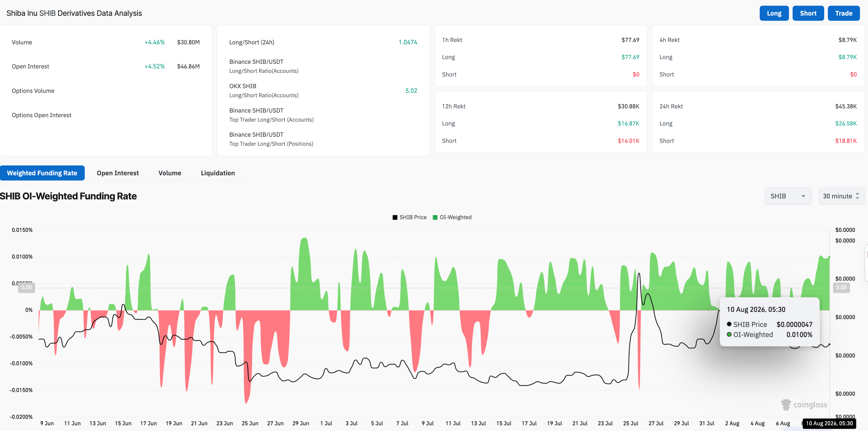
Task: Click the Volume amount $30.80M
Action: 188,42
